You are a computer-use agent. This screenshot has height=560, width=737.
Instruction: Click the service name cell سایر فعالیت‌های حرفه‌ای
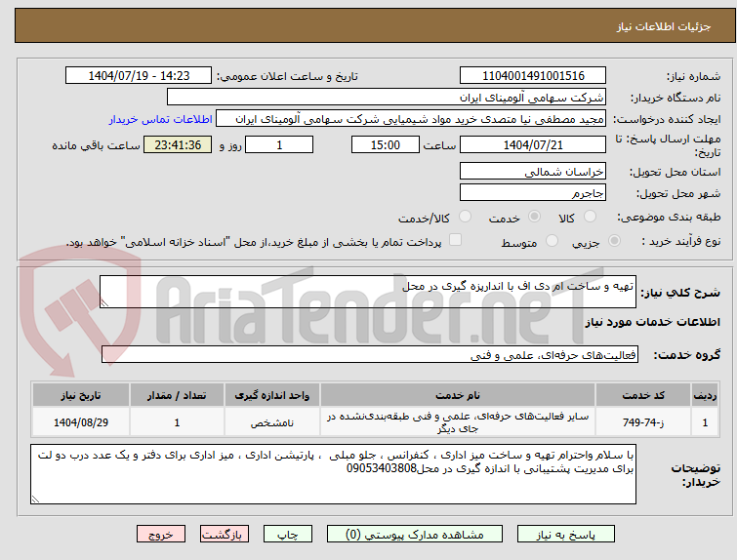point(458,422)
